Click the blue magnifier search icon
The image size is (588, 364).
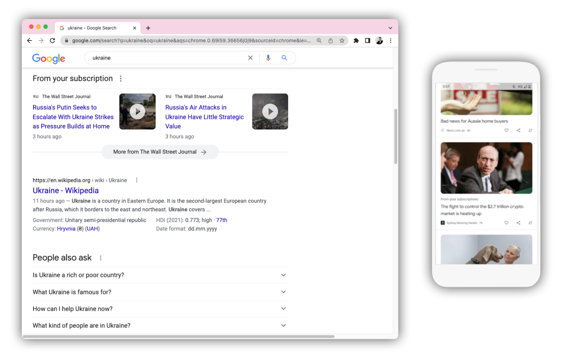(x=284, y=58)
